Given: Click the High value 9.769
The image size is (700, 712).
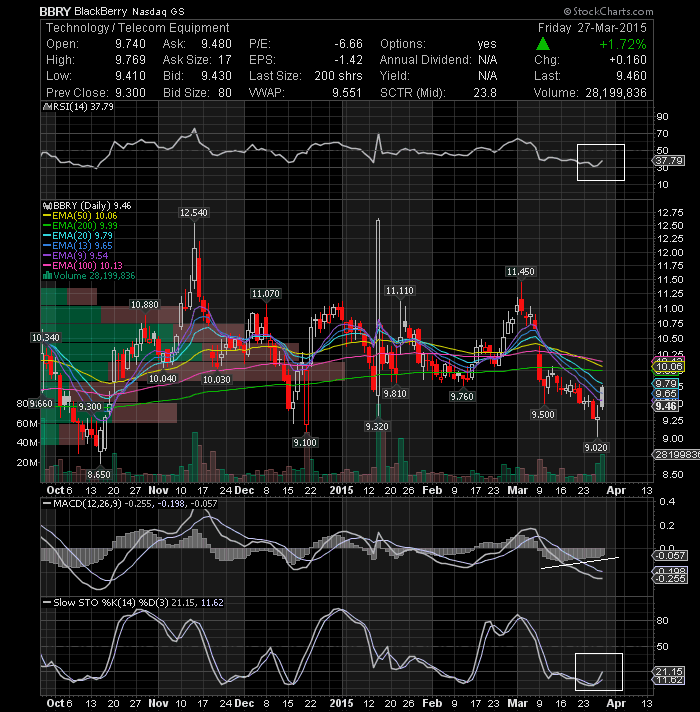Looking at the screenshot, I should (130, 60).
